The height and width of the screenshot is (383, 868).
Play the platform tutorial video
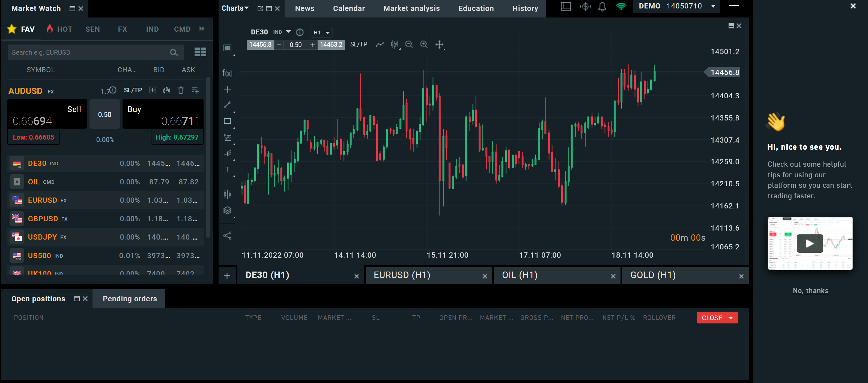(810, 243)
